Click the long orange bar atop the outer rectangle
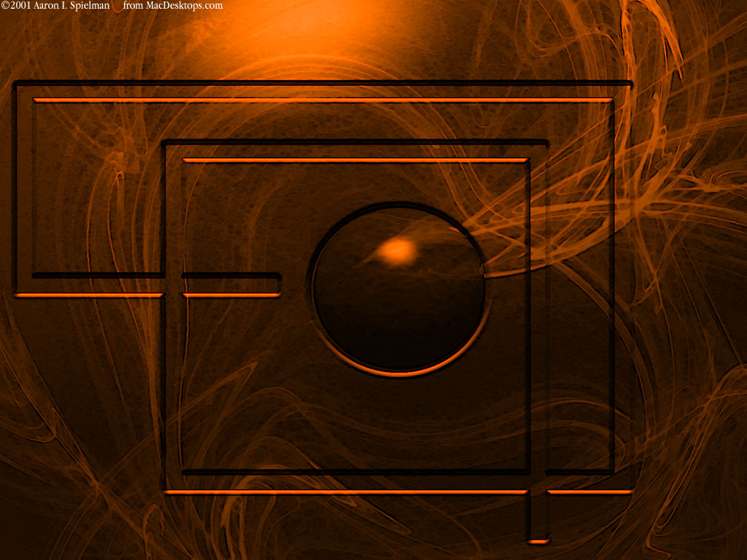The image size is (747, 560). (x=322, y=99)
